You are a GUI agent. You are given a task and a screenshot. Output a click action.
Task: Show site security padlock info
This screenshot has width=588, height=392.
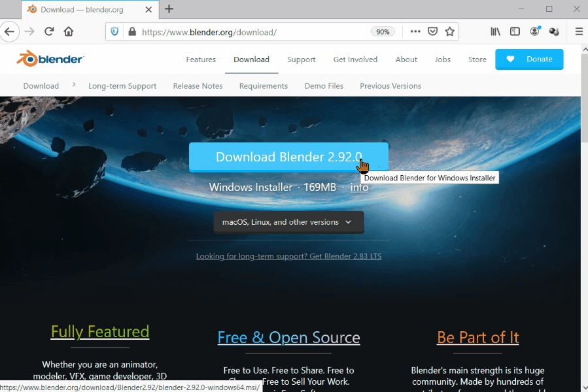click(x=132, y=32)
